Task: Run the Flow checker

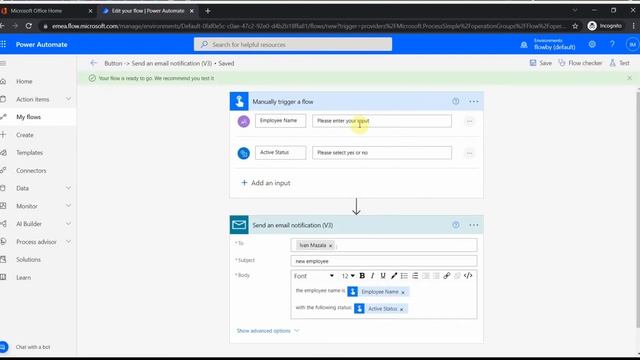Action: tap(580, 63)
